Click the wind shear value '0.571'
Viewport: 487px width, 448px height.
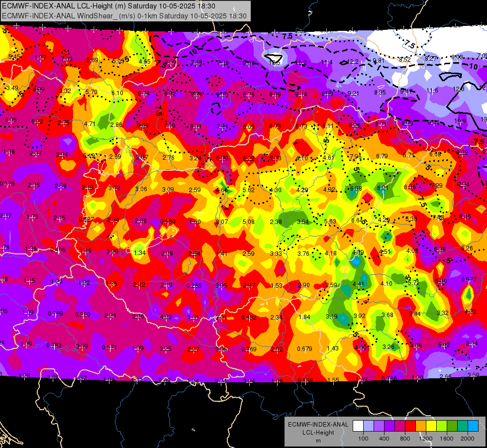(x=109, y=347)
